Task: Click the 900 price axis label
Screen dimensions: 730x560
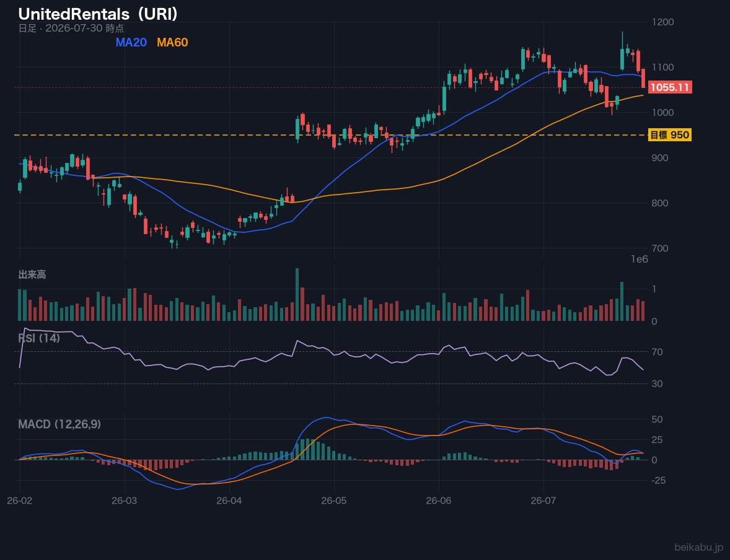Action: [x=660, y=158]
